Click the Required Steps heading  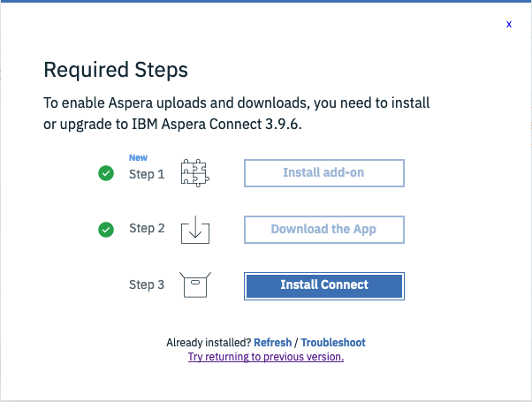tap(116, 70)
